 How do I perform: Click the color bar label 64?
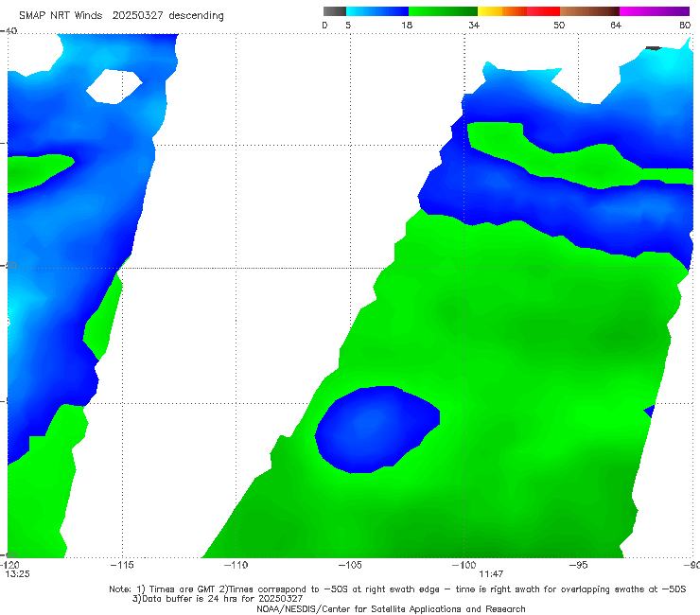(616, 25)
